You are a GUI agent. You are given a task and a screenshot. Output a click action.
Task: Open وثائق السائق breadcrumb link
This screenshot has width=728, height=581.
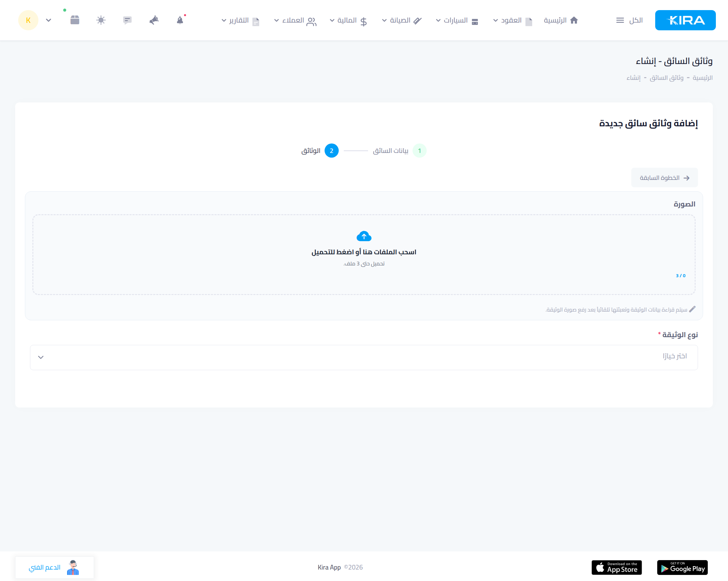click(x=667, y=78)
